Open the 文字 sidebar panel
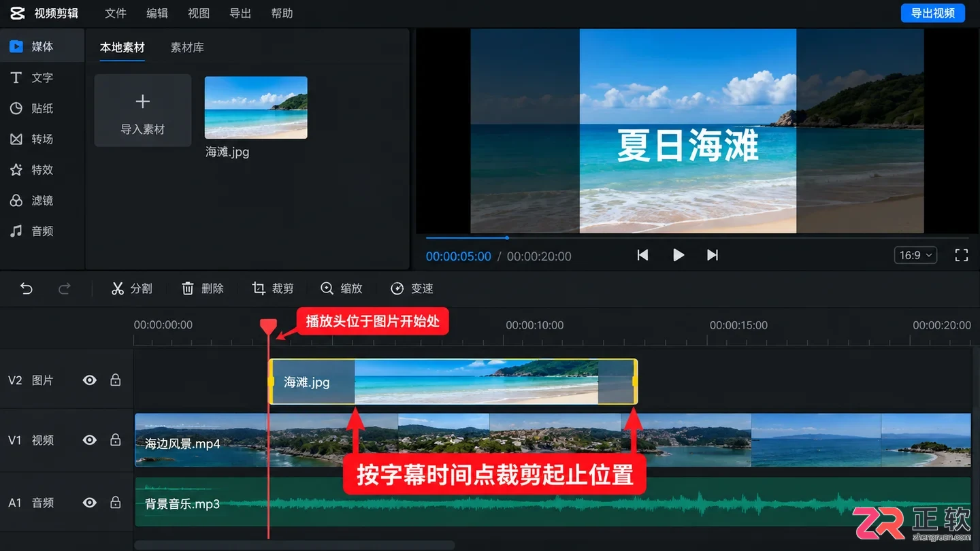Viewport: 980px width, 551px height. click(x=42, y=78)
